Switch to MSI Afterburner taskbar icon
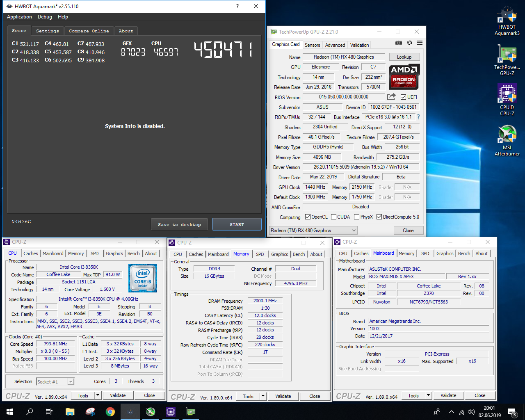 pos(151,412)
